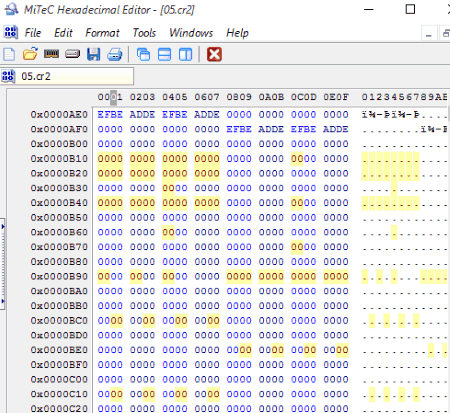Click the binary icon on the 05.cr2 tab

(x=8, y=76)
